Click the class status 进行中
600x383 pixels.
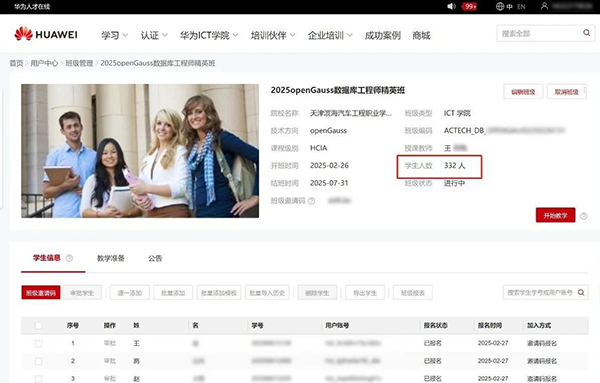[x=455, y=183]
